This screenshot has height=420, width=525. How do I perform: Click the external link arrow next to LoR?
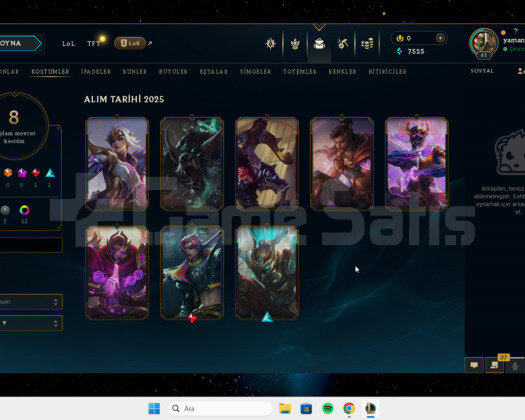[x=150, y=43]
